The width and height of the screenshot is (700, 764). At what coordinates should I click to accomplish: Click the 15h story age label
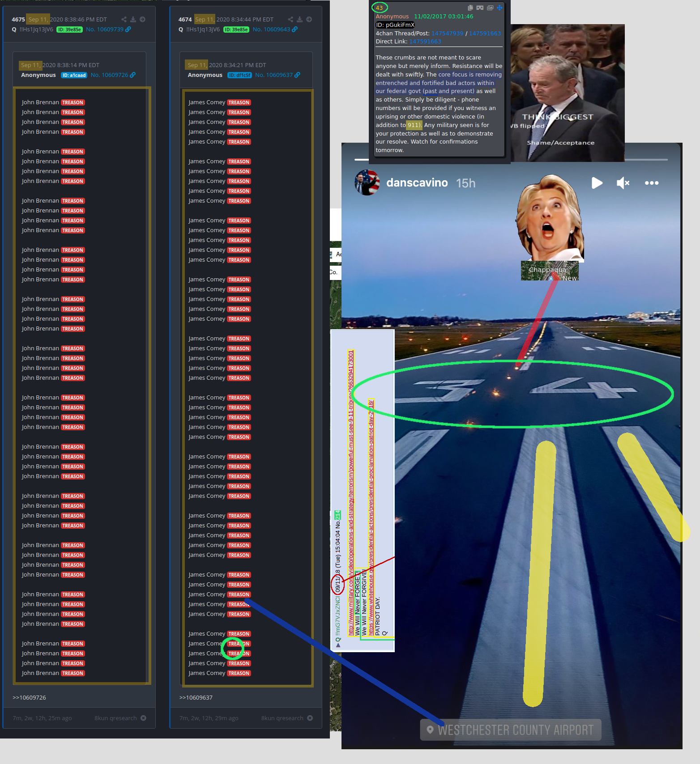coord(465,183)
